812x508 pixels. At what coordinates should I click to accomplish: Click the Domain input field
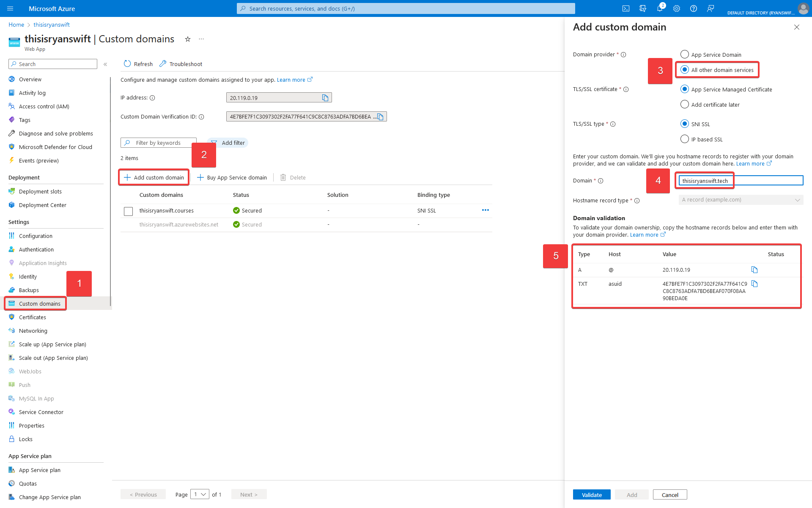pyautogui.click(x=741, y=181)
